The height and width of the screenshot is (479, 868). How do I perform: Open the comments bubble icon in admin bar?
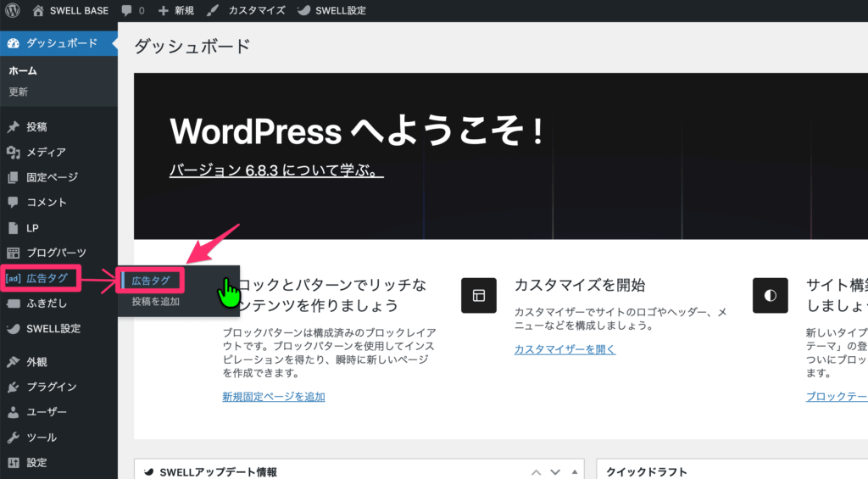(127, 11)
